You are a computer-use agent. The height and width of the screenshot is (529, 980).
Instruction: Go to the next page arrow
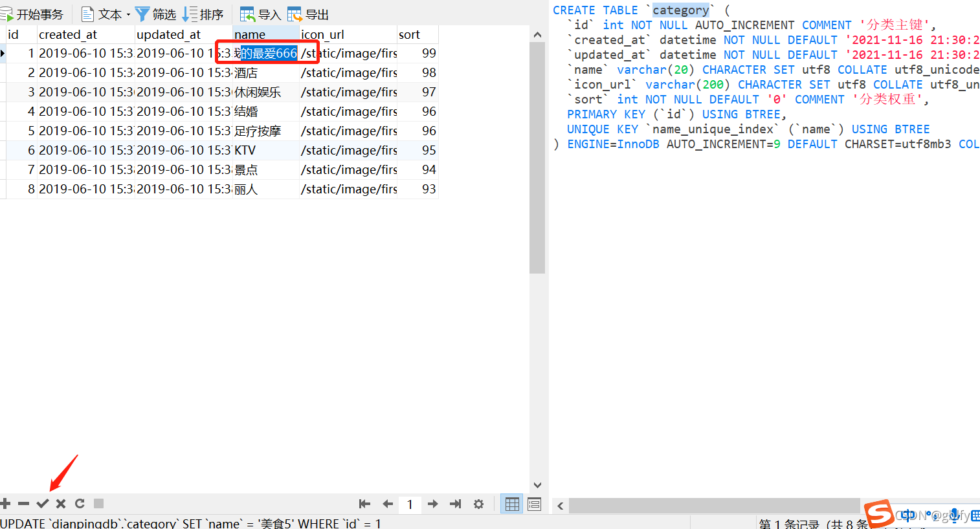click(x=433, y=504)
